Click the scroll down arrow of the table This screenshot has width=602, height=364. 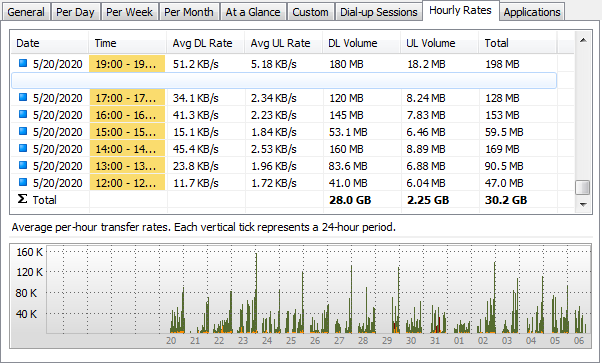tap(583, 205)
